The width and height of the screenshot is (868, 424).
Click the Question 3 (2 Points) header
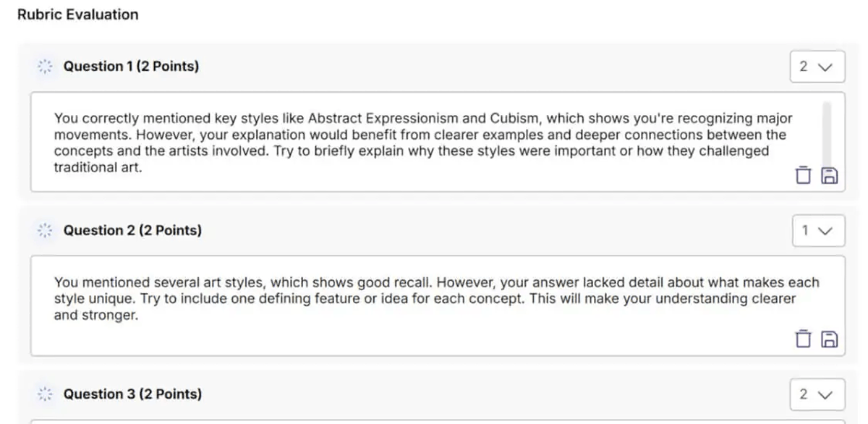(x=132, y=394)
